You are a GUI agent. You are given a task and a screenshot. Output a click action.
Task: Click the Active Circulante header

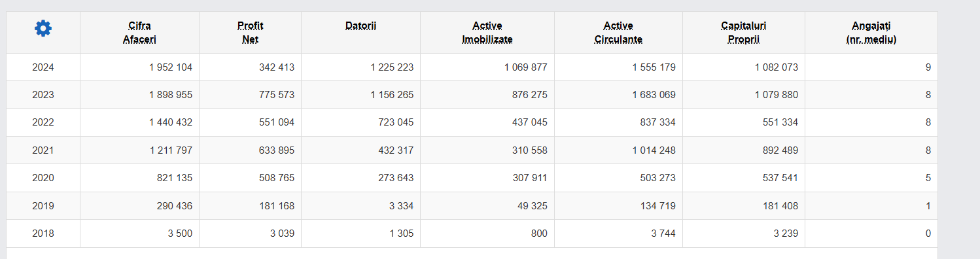pyautogui.click(x=618, y=33)
